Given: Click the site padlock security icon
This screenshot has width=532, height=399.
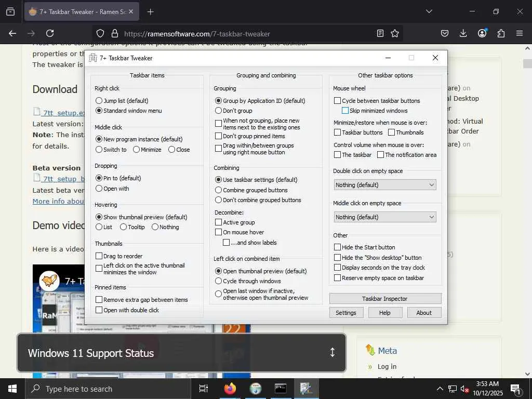Looking at the screenshot, I should [x=115, y=33].
